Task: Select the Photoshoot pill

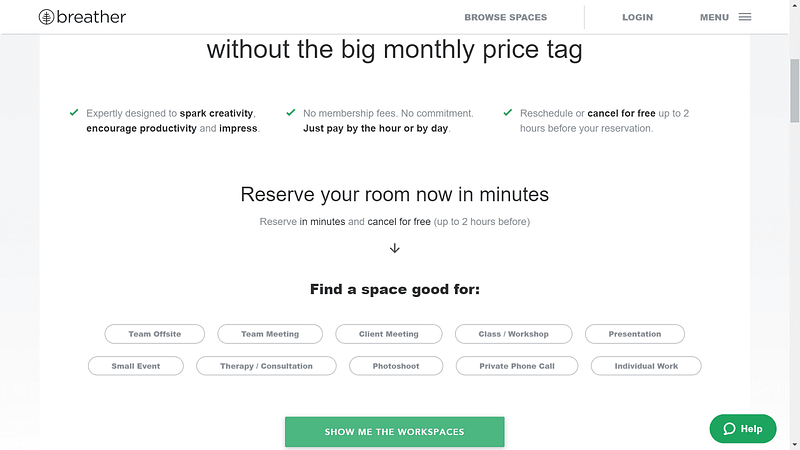Action: point(396,366)
